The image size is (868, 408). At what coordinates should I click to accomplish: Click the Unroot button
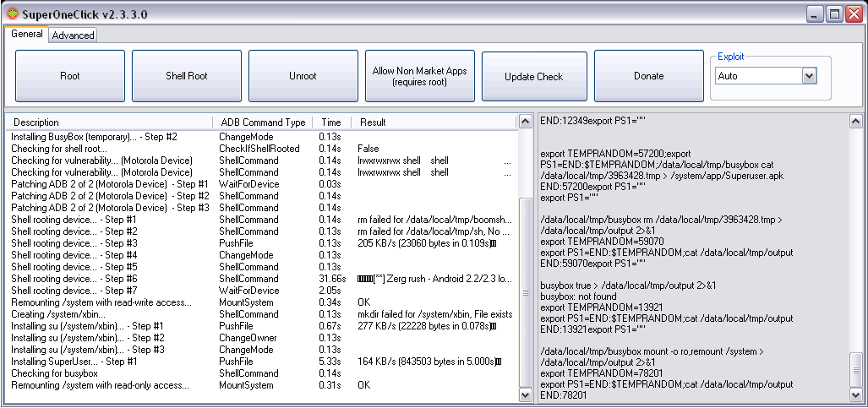pos(303,76)
